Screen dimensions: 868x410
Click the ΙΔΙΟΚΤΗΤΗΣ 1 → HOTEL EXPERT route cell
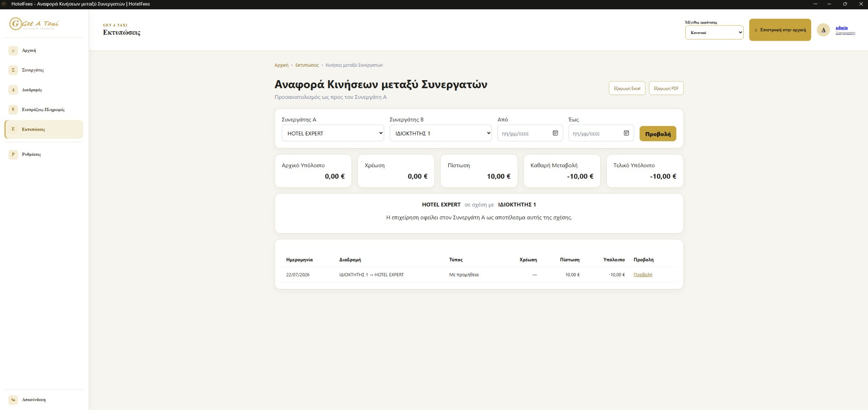[371, 275]
